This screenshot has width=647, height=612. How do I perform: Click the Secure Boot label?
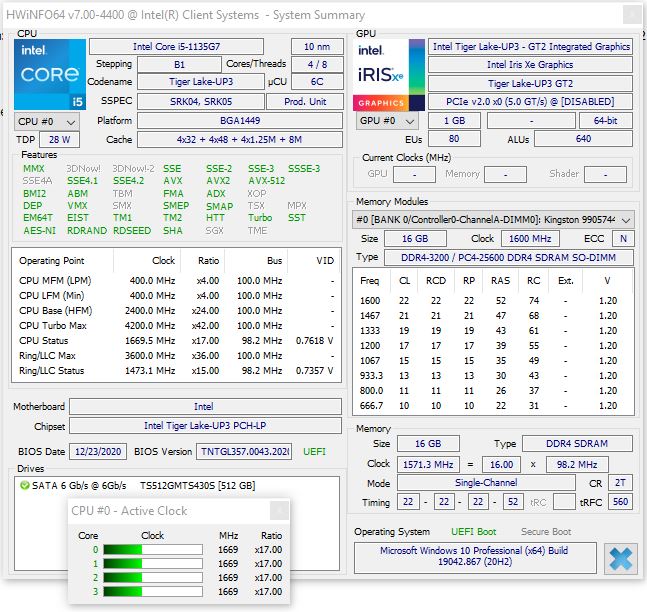coord(546,532)
